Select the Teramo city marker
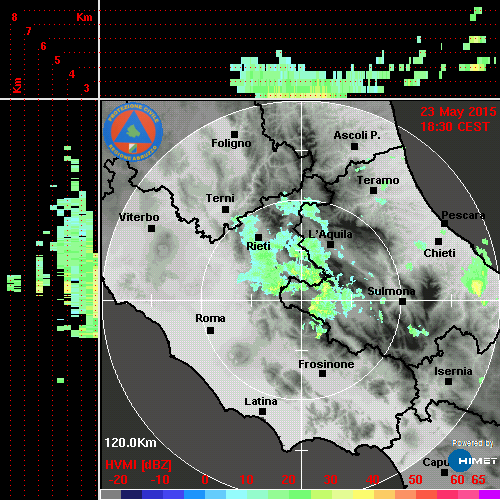The width and height of the screenshot is (500, 500). [373, 191]
